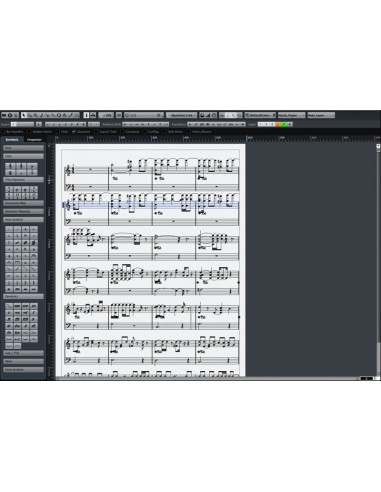Choose the 'mf' dynamics symbol
This screenshot has height=492, width=381.
click(x=26, y=313)
